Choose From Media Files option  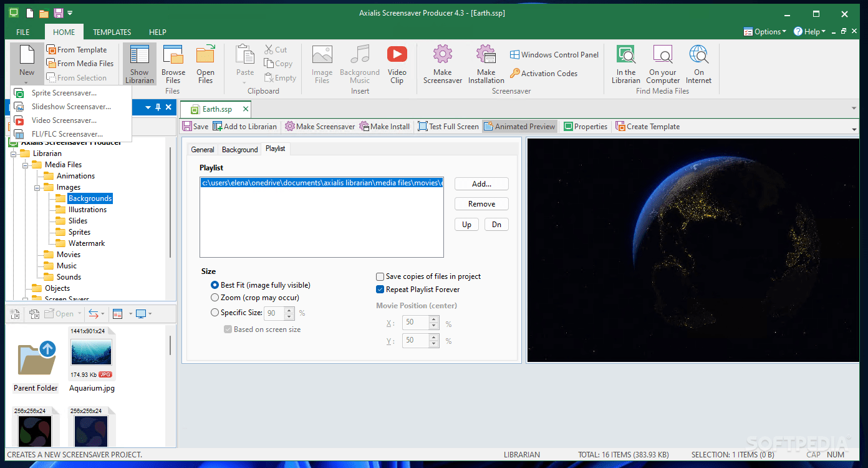(80, 64)
